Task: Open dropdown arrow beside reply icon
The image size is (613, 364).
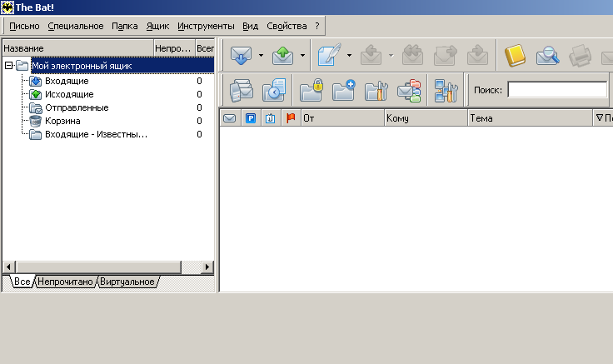Action: point(391,55)
